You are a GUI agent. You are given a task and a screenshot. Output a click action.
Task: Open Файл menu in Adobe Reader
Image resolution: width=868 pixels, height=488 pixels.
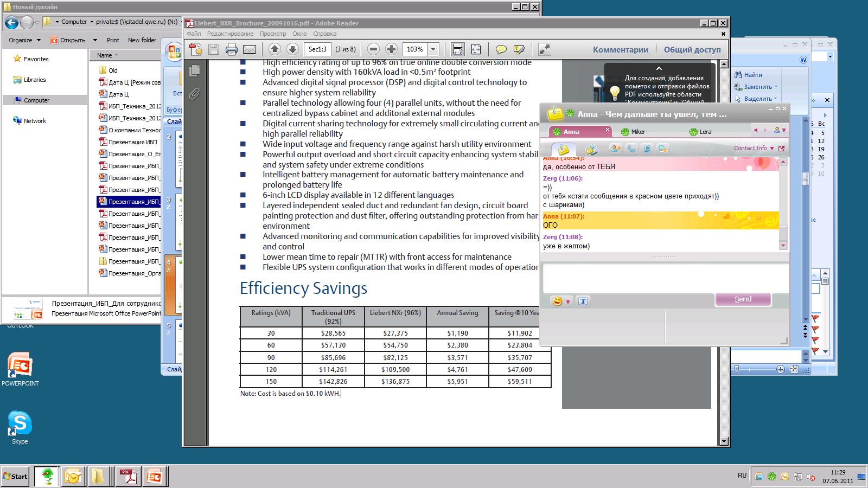coord(194,34)
